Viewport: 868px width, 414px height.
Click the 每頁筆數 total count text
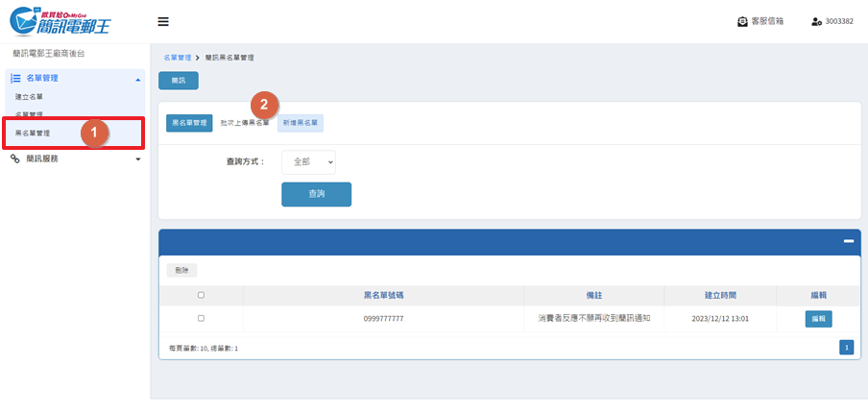pyautogui.click(x=204, y=349)
